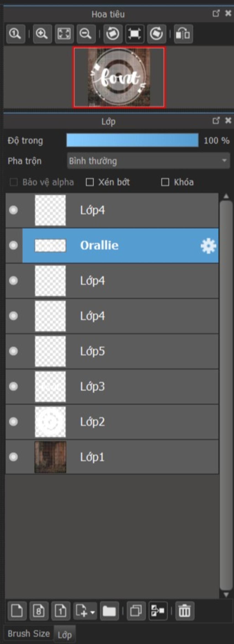Viewport: 234px width, 644px height.
Task: Select the Lớp2 layer
Action: pyautogui.click(x=112, y=422)
